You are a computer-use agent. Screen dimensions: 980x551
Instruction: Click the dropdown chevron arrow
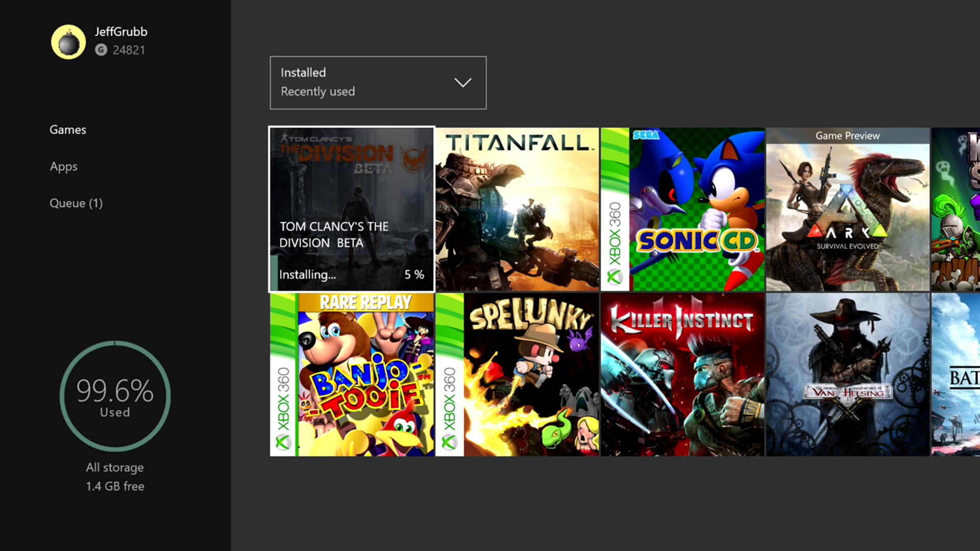pyautogui.click(x=463, y=83)
